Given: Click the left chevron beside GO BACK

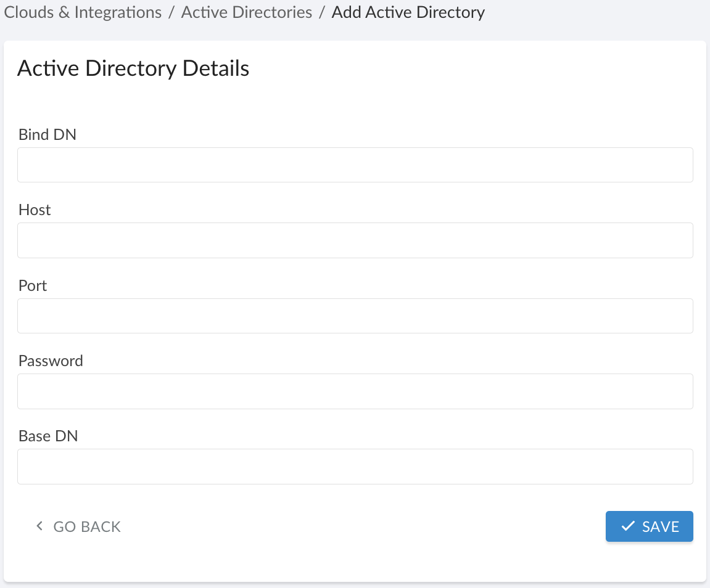Looking at the screenshot, I should pos(39,526).
